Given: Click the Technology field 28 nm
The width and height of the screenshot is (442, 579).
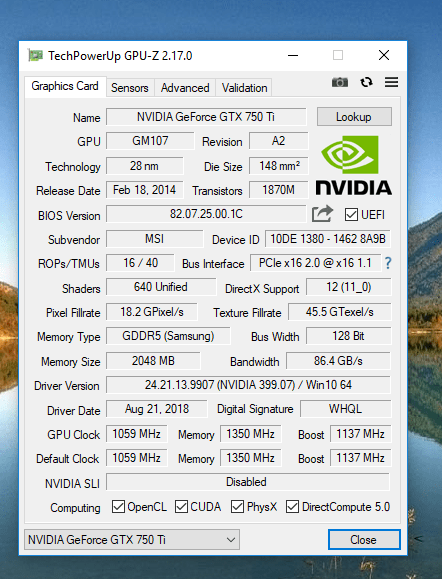Looking at the screenshot, I should click(x=144, y=166).
